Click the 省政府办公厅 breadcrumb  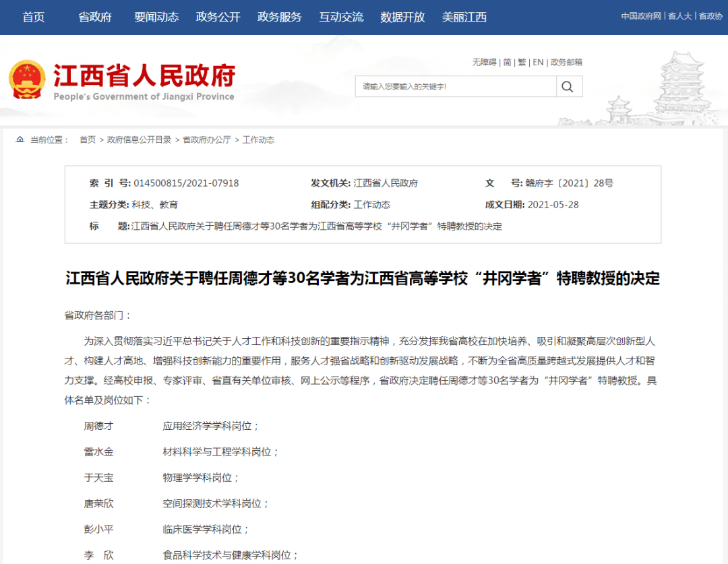(207, 139)
